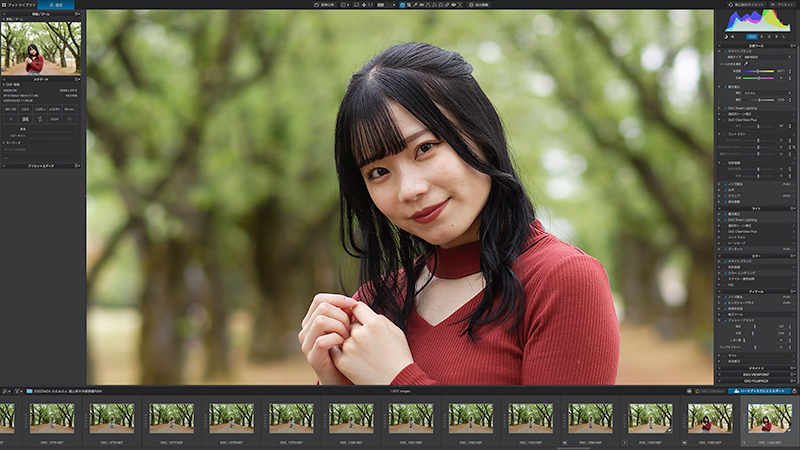Adjust the color temperature slider

click(x=758, y=71)
